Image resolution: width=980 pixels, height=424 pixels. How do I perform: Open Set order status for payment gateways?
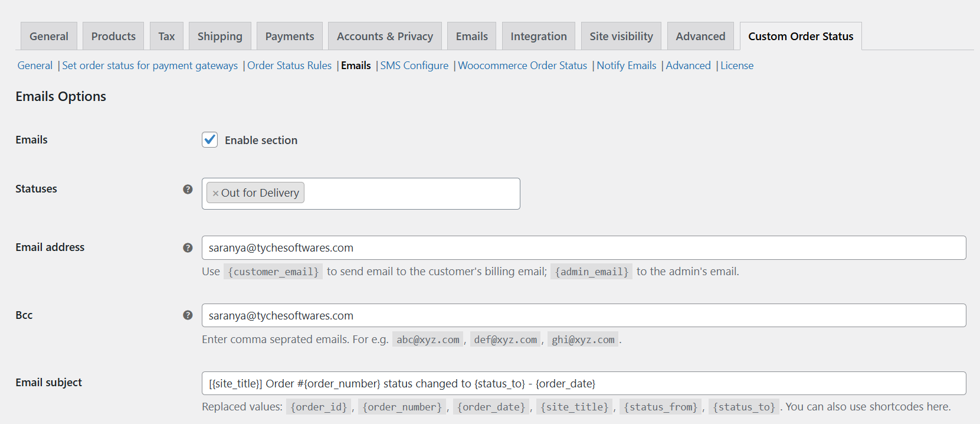pyautogui.click(x=150, y=66)
